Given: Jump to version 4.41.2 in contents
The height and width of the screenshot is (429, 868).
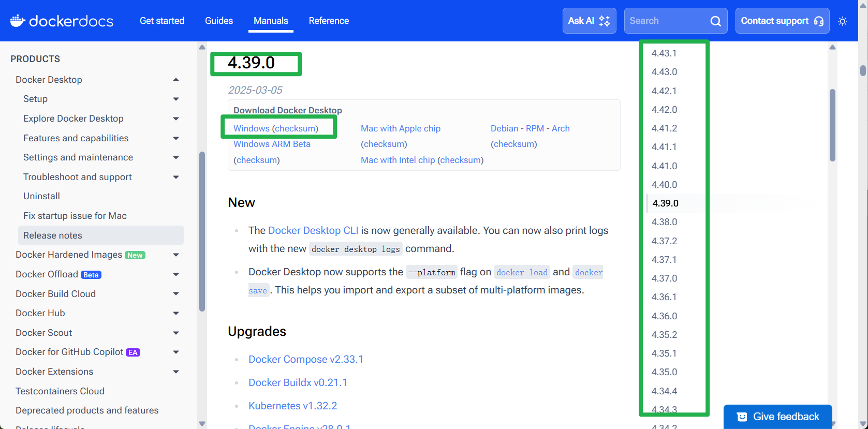Looking at the screenshot, I should point(664,128).
